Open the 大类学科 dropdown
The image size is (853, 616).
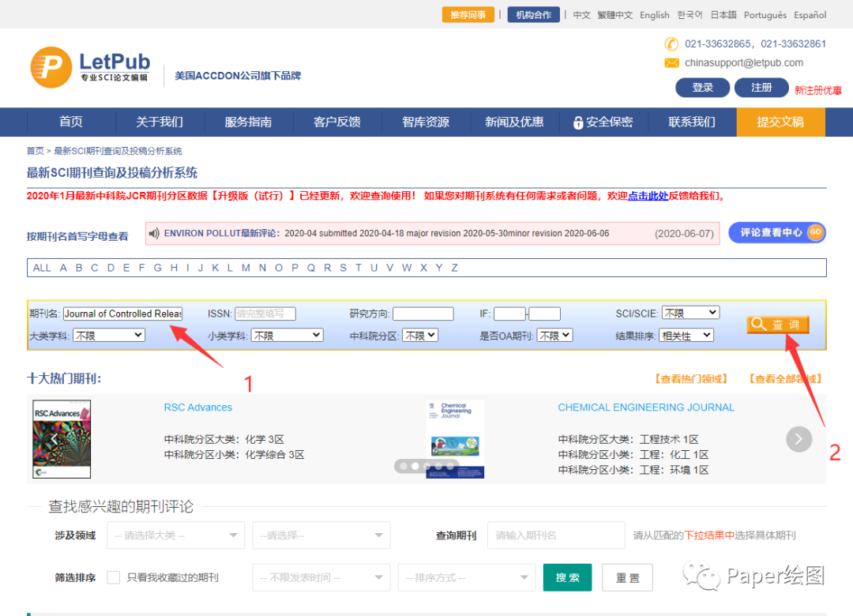109,335
